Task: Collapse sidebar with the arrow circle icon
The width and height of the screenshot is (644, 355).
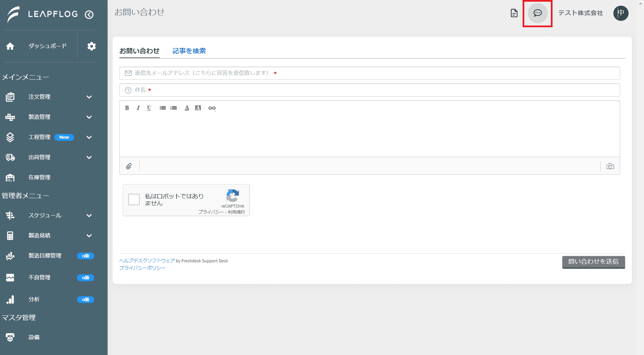Action: pos(89,14)
